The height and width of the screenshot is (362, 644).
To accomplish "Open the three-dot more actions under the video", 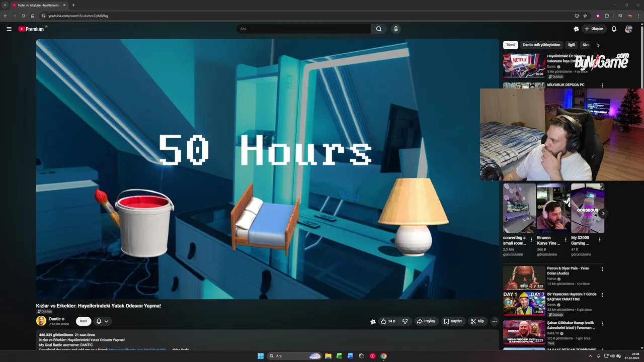I will (495, 321).
